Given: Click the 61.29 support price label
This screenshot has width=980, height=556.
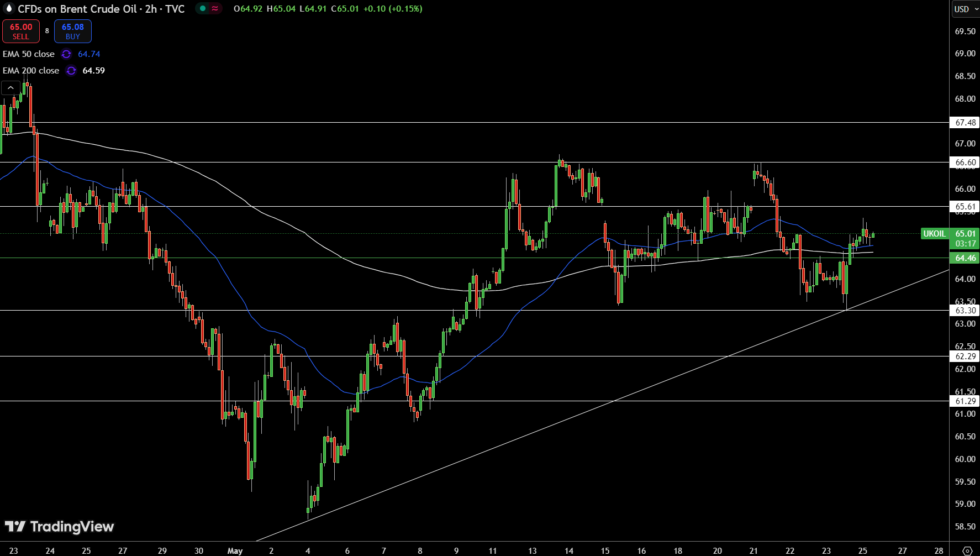Looking at the screenshot, I should tap(965, 401).
